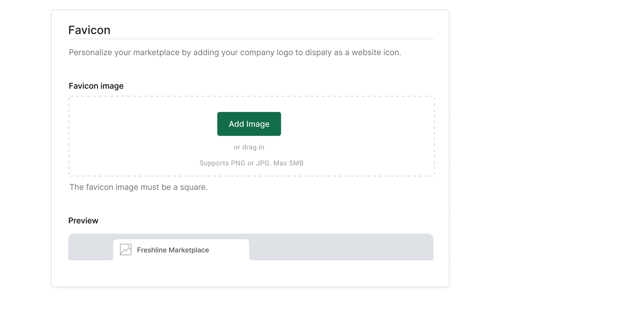The height and width of the screenshot is (315, 644).
Task: Click empty drop zone space right of Add Image
Action: (357, 124)
